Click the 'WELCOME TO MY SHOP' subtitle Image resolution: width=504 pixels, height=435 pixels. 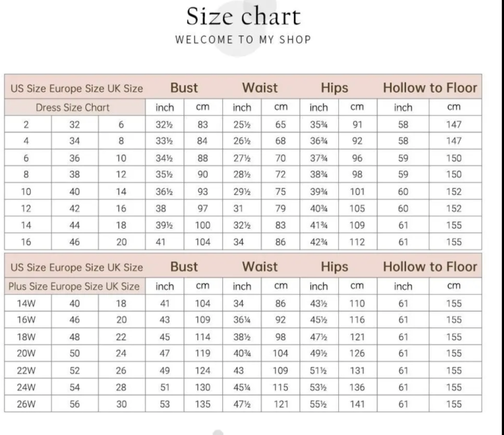243,39
